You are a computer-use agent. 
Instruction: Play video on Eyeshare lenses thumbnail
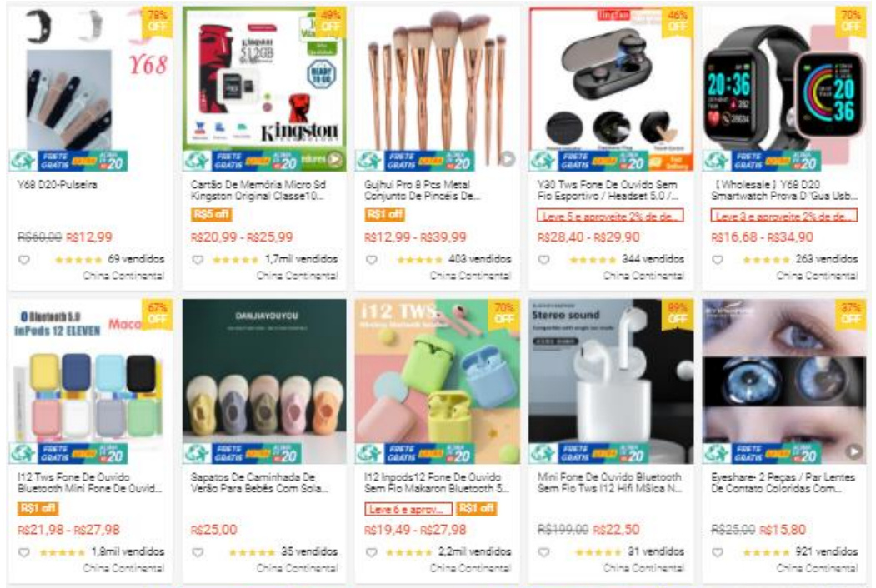click(853, 451)
